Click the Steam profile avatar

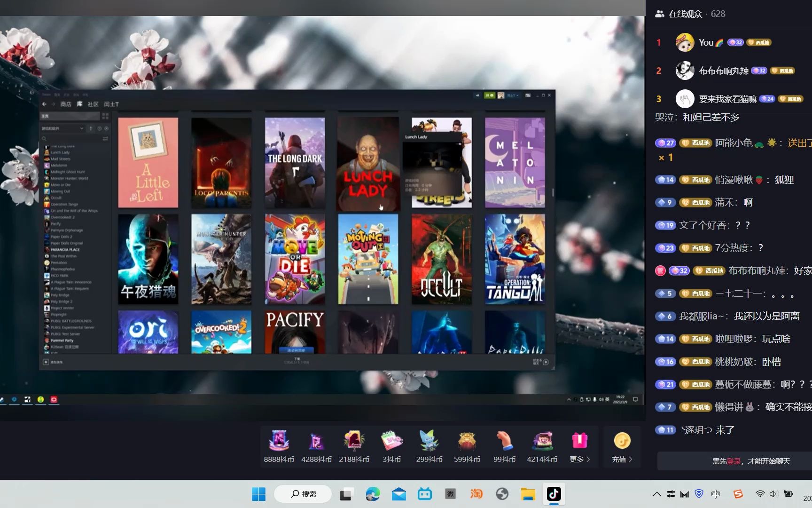click(501, 95)
